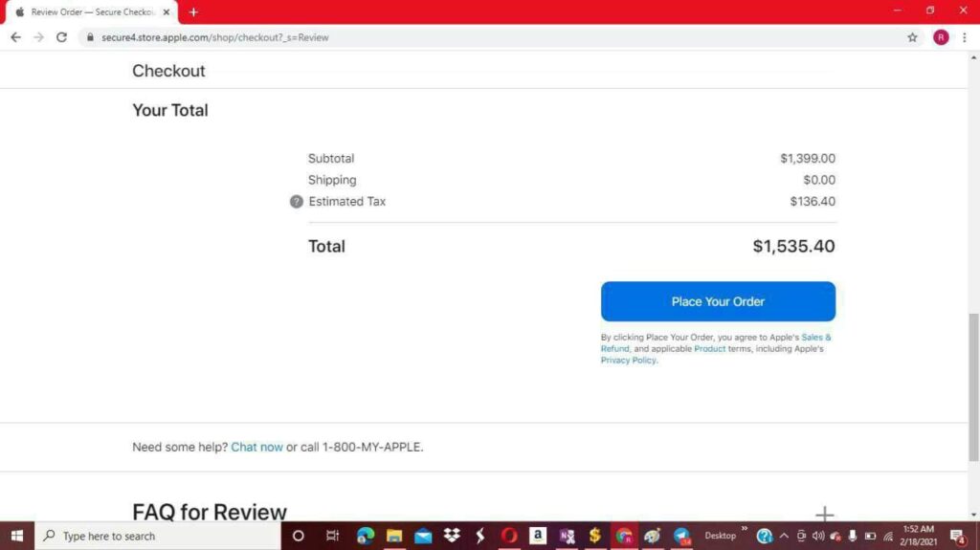Expand Desktop toolbar chevron on taskbar
980x550 pixels.
tap(744, 529)
